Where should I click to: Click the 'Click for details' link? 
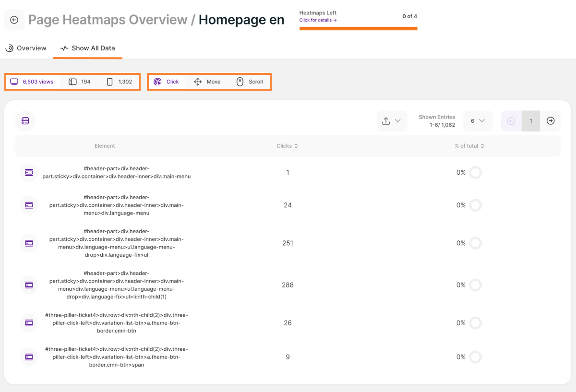(318, 20)
